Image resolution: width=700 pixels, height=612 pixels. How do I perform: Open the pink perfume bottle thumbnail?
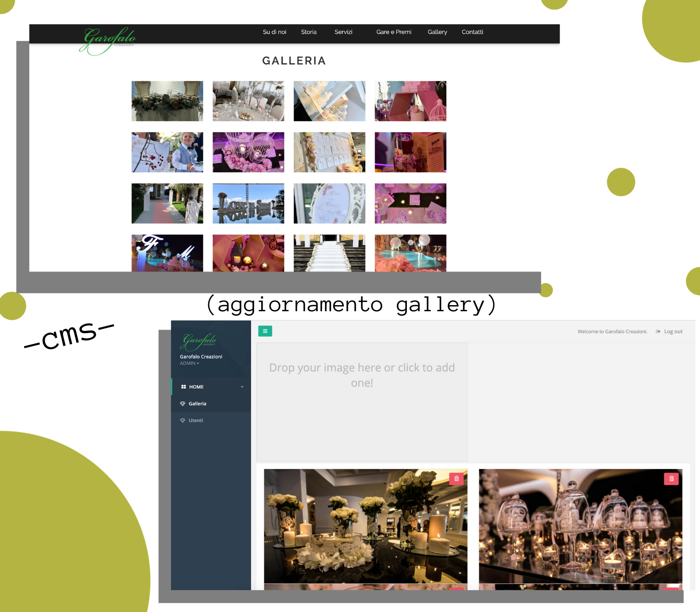(x=410, y=152)
